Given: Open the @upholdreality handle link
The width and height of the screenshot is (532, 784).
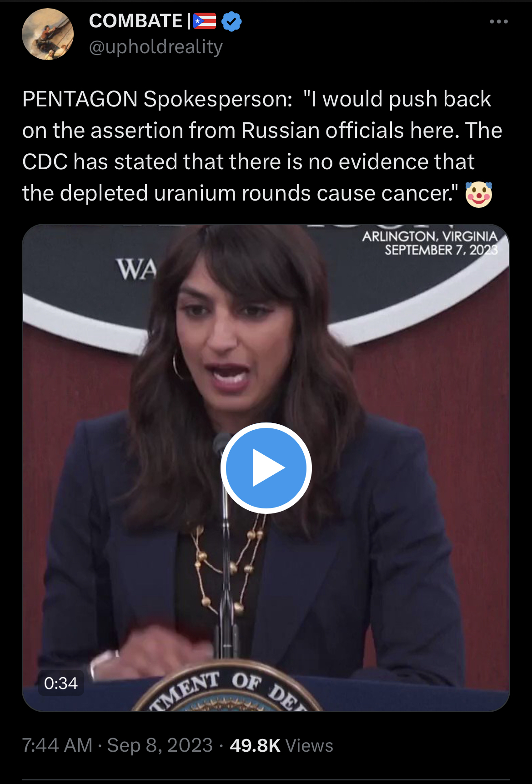Looking at the screenshot, I should (156, 47).
